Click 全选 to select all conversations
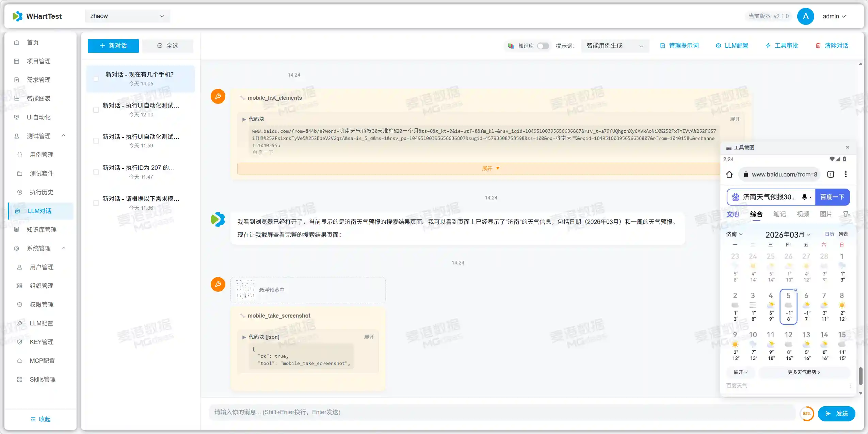Image resolution: width=868 pixels, height=434 pixels. point(167,45)
